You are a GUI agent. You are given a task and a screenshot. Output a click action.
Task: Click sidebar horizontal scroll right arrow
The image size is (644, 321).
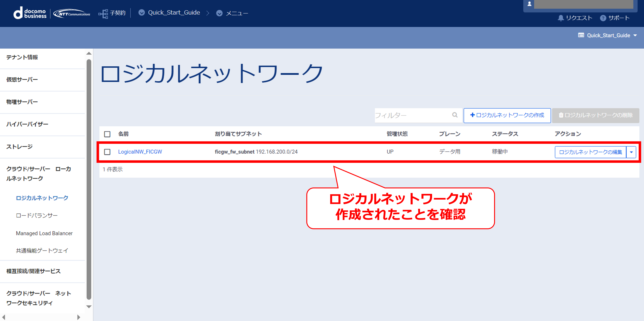(79, 317)
